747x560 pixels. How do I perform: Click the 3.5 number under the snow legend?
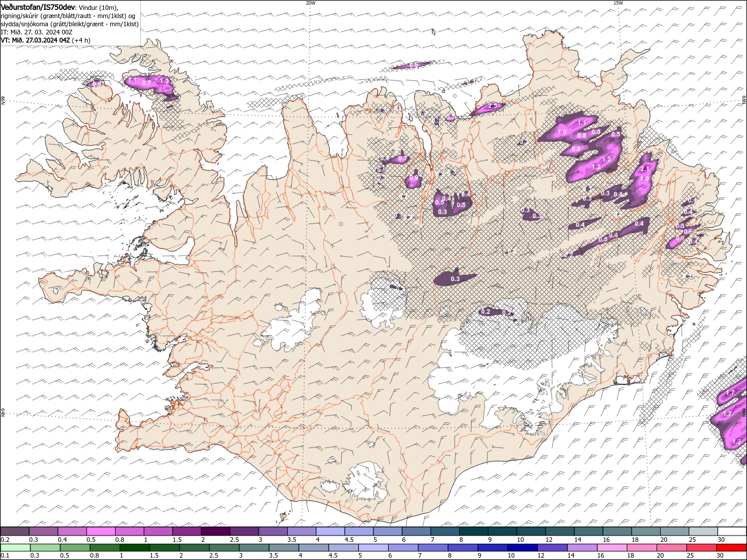292,540
